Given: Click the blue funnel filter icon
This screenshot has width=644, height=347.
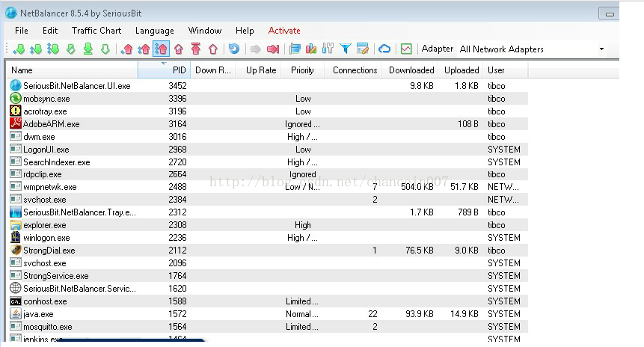Looking at the screenshot, I should click(346, 49).
